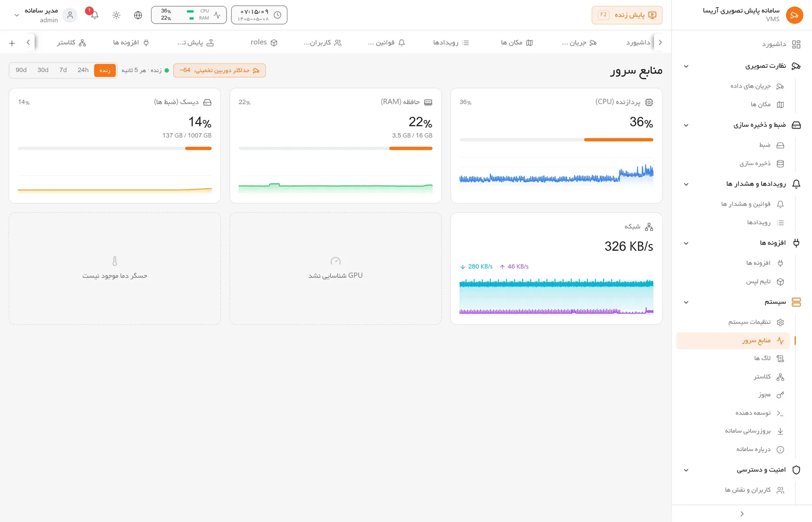The width and height of the screenshot is (812, 522).
Task: Switch to the رویدادها tab
Action: (451, 42)
